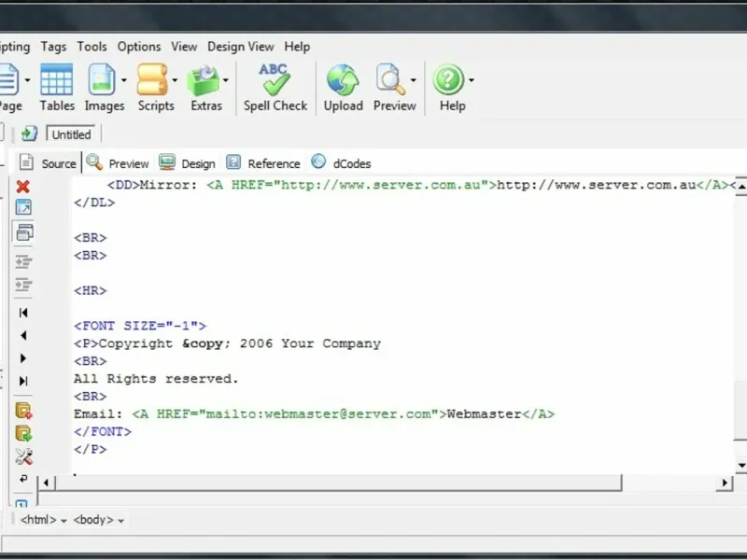747x560 pixels.
Task: Click the Images toolbar icon
Action: (x=102, y=79)
